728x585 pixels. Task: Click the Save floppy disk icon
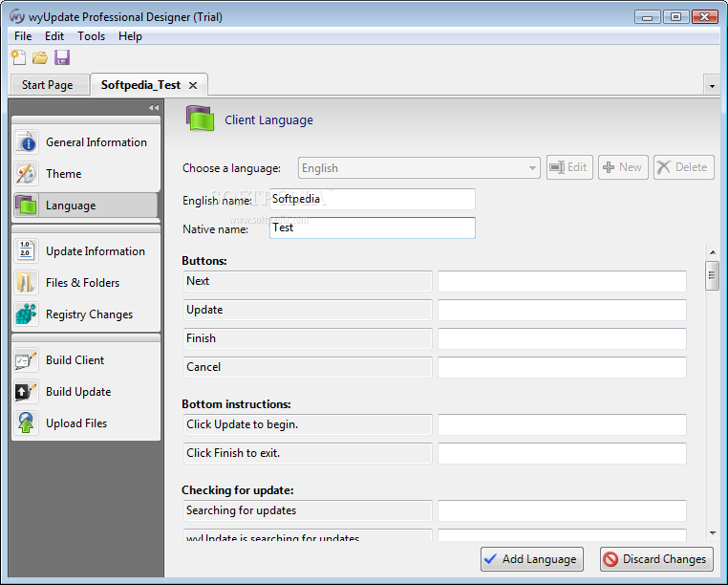point(62,57)
